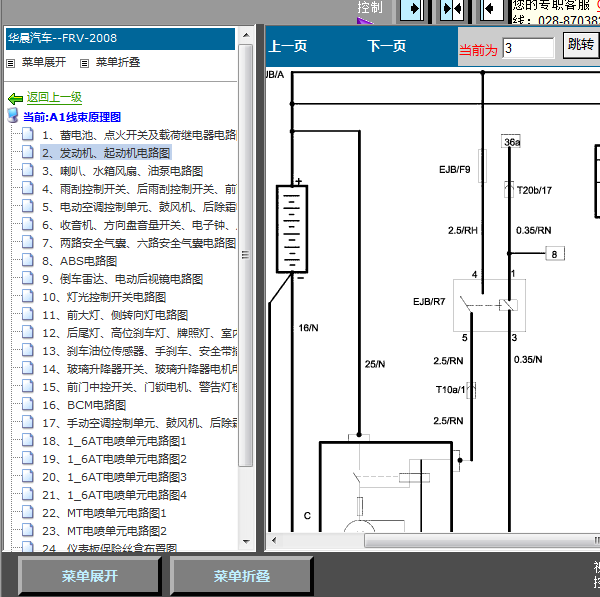The width and height of the screenshot is (600, 597).
Task: Open 17、手动空调控制单元 entry
Action: click(x=139, y=422)
